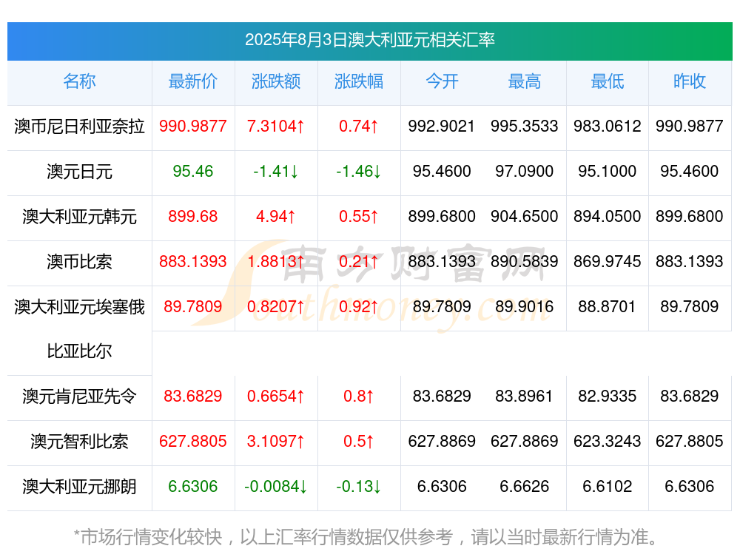The image size is (740, 560).
Task: Select the 最高 column header
Action: pyautogui.click(x=525, y=81)
